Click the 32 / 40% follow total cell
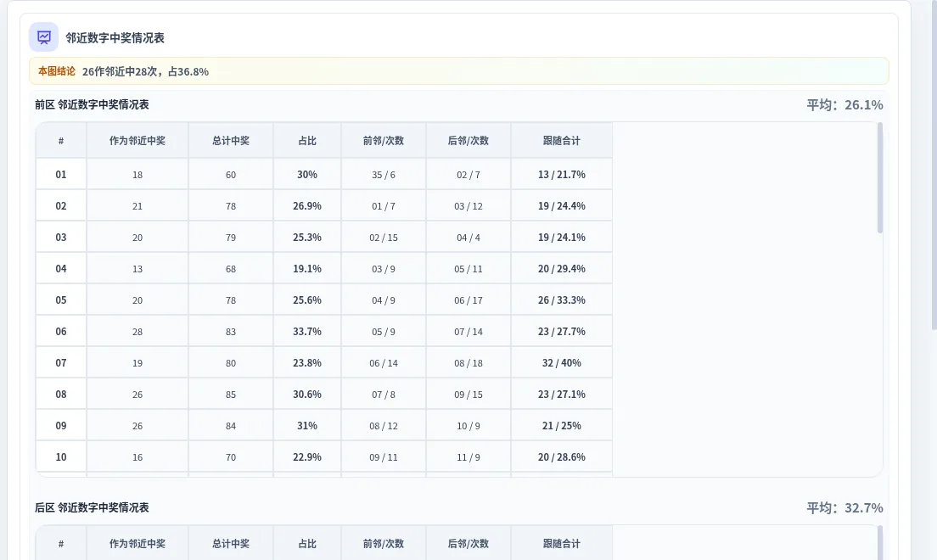This screenshot has width=937, height=560. point(562,363)
